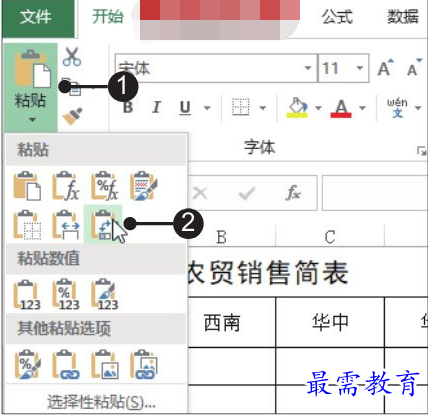Toggle Italic formatting
The width and height of the screenshot is (428, 415).
[156, 108]
